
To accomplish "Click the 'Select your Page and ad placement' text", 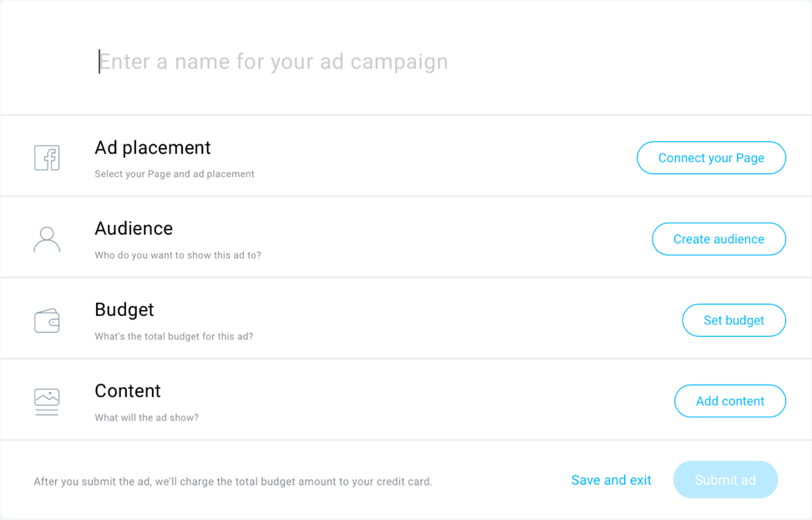I will pos(175,174).
